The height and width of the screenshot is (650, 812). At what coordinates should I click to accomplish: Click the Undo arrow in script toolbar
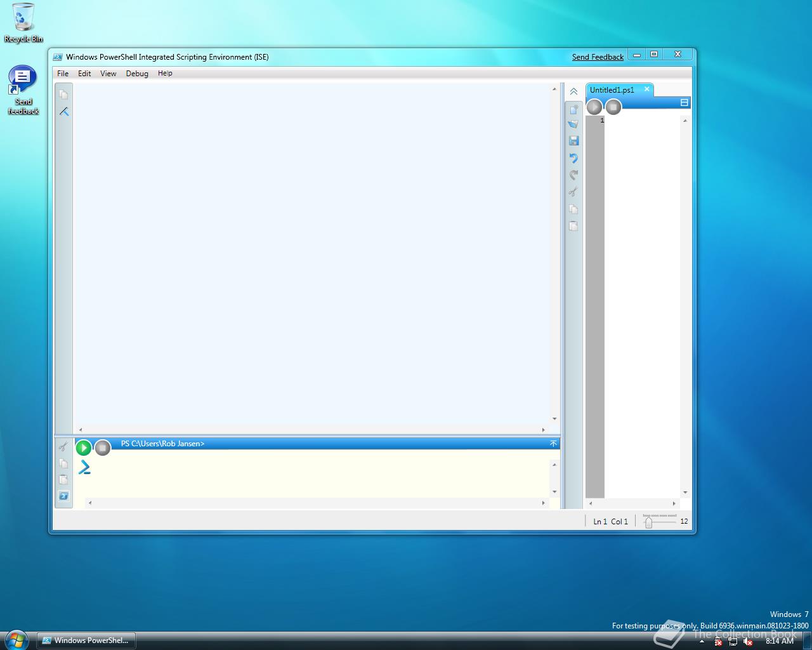(573, 157)
